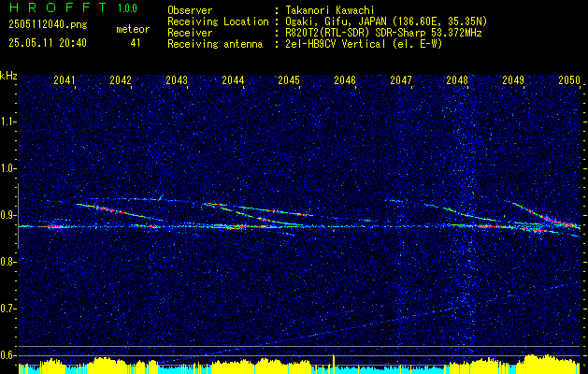
Task: Click frequency axis label 1.0
Action: [7, 168]
